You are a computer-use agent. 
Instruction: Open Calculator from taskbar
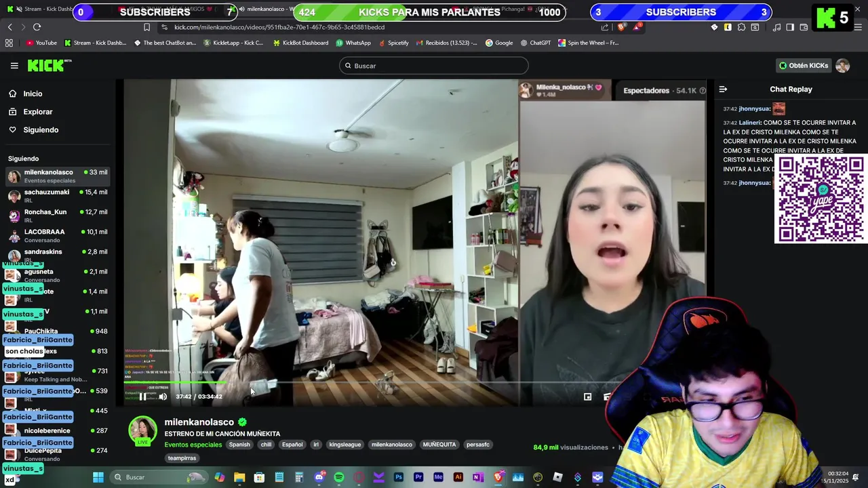pyautogui.click(x=299, y=477)
